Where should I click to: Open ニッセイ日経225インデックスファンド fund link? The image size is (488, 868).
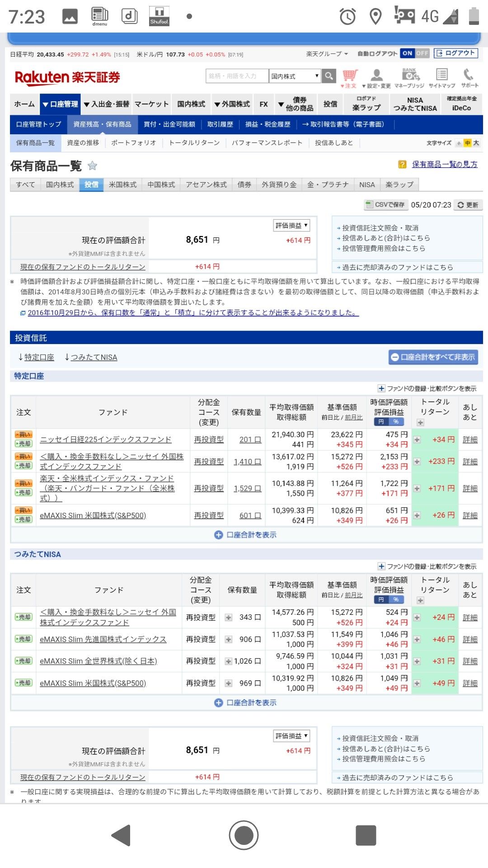[x=106, y=439]
